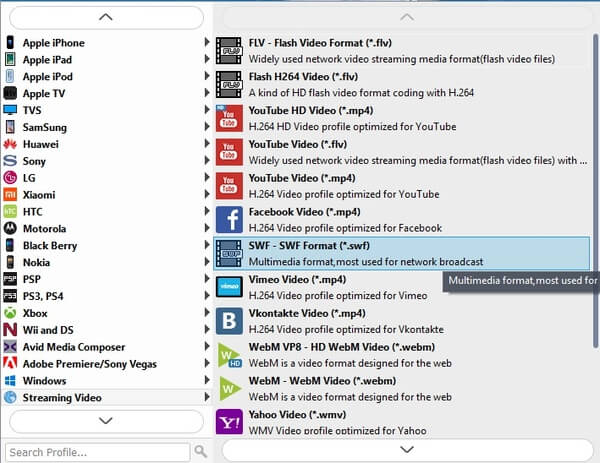Select SWF - SWF Format (*.swf)
This screenshot has width=600, height=463.
coord(402,253)
